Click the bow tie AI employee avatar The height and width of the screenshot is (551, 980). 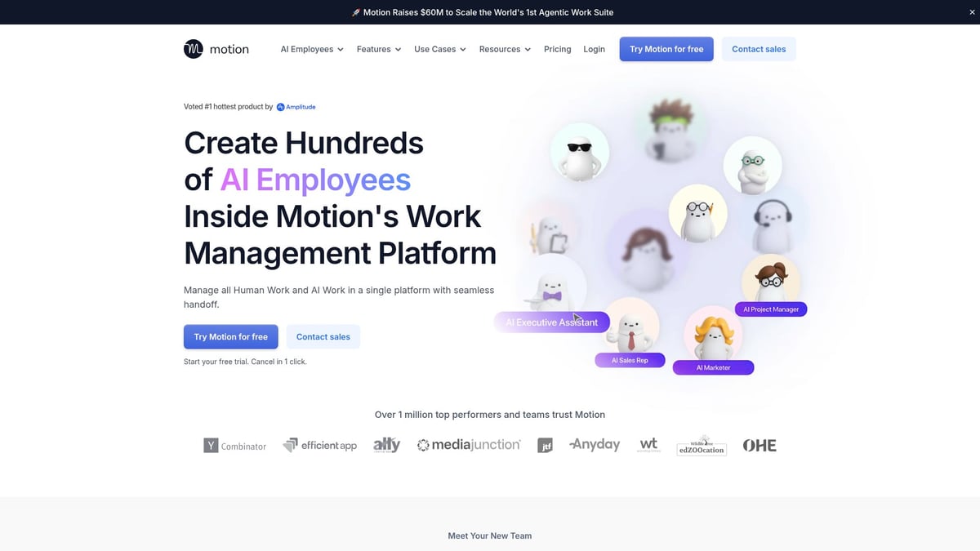551,286
